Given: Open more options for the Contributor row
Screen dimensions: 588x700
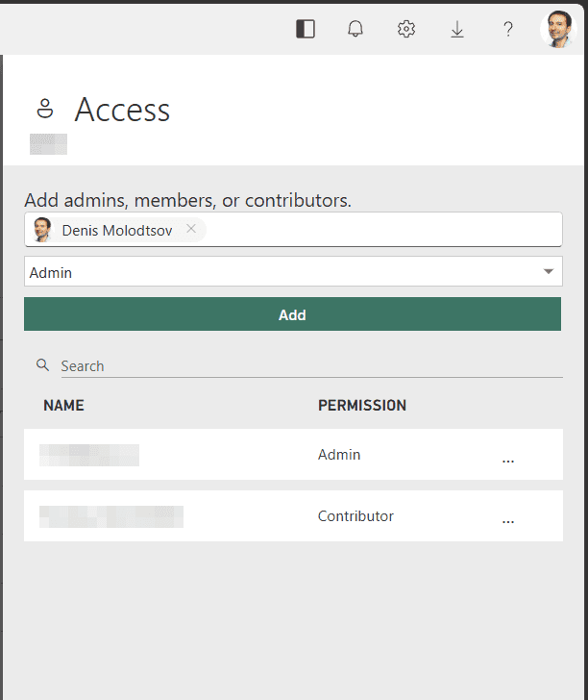Looking at the screenshot, I should (508, 521).
